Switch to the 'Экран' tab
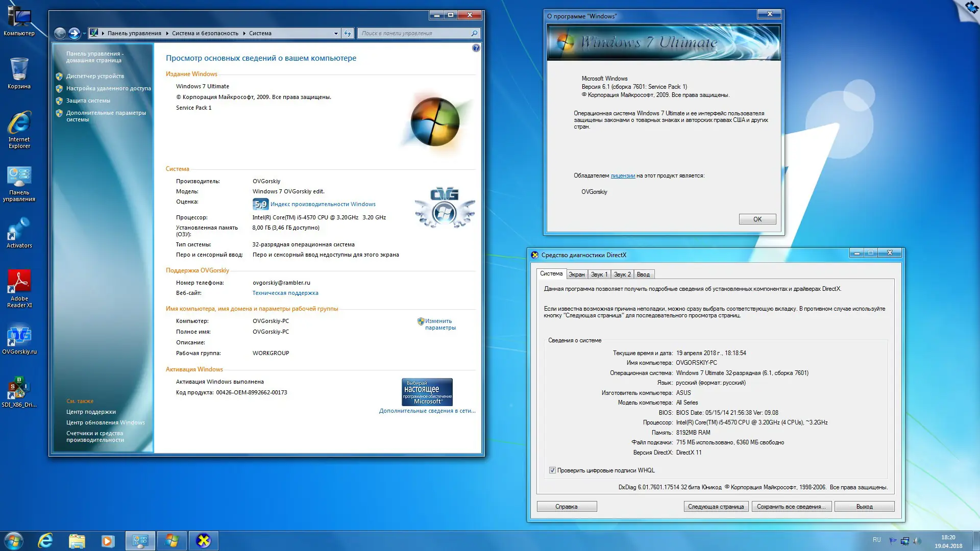980x551 pixels. pos(577,274)
